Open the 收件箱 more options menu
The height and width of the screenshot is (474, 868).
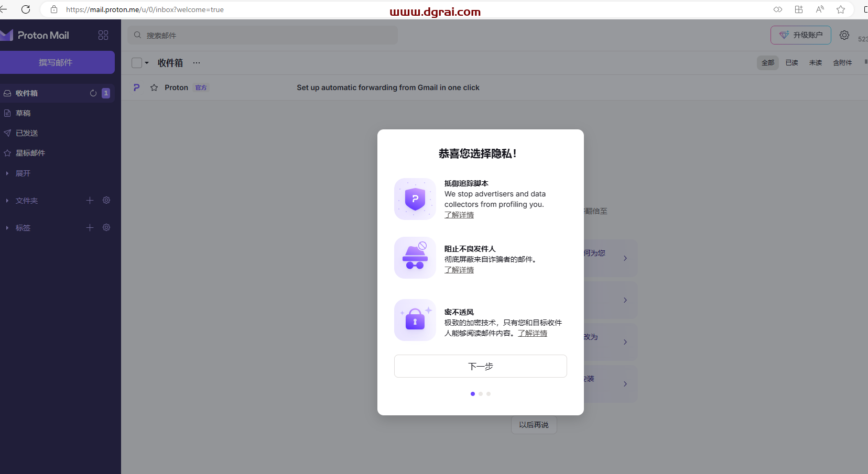click(x=197, y=62)
